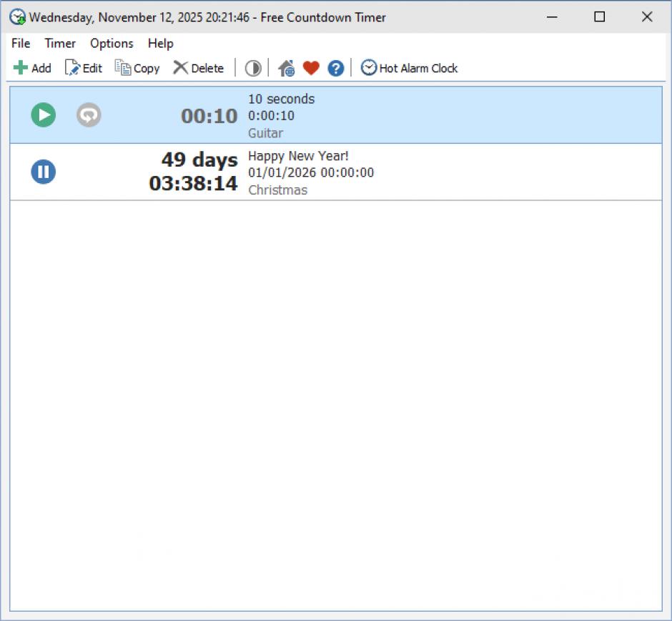Viewport: 672px width, 621px height.
Task: Open the website home icon
Action: tap(286, 68)
